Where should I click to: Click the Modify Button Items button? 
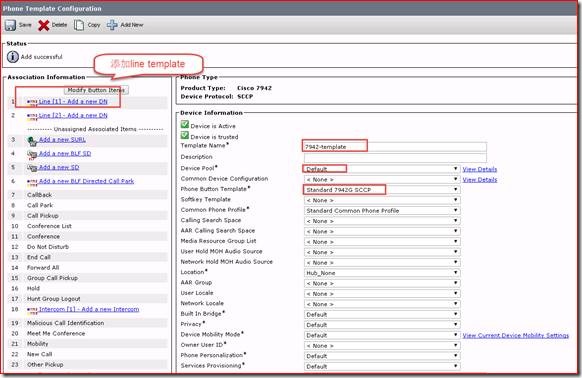(x=96, y=90)
